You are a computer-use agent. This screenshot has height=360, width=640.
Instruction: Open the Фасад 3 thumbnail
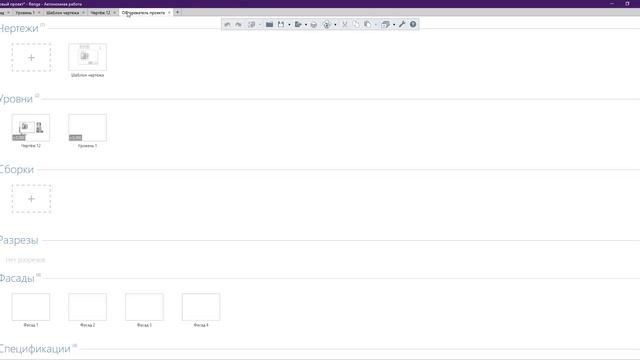point(144,307)
